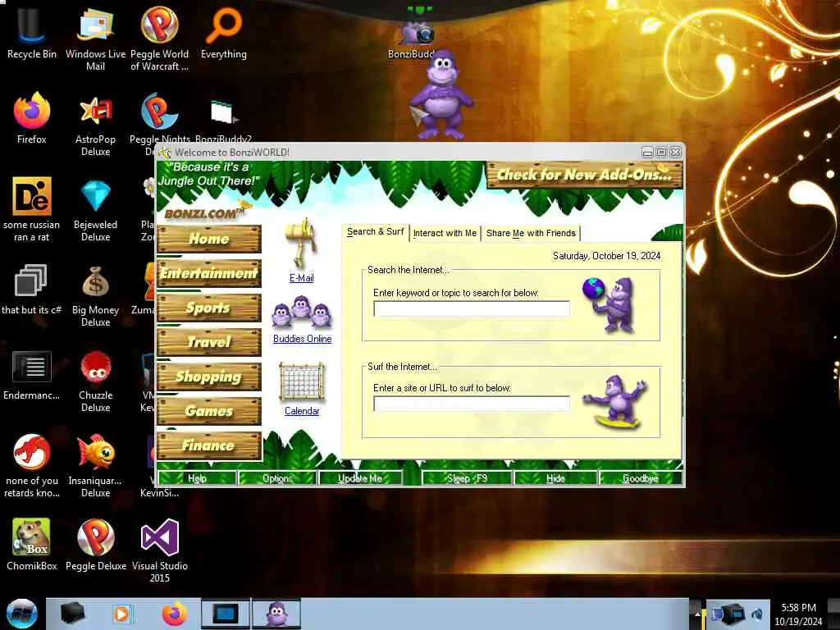Go to Home in BonziWORLD sidebar
Viewport: 840px width, 630px height.
click(x=209, y=239)
